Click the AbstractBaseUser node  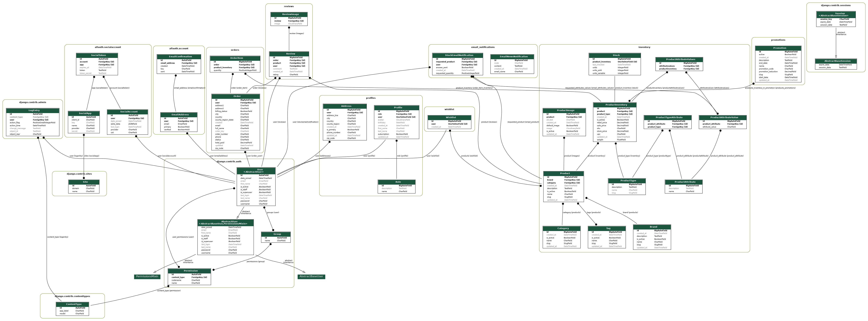[311, 277]
